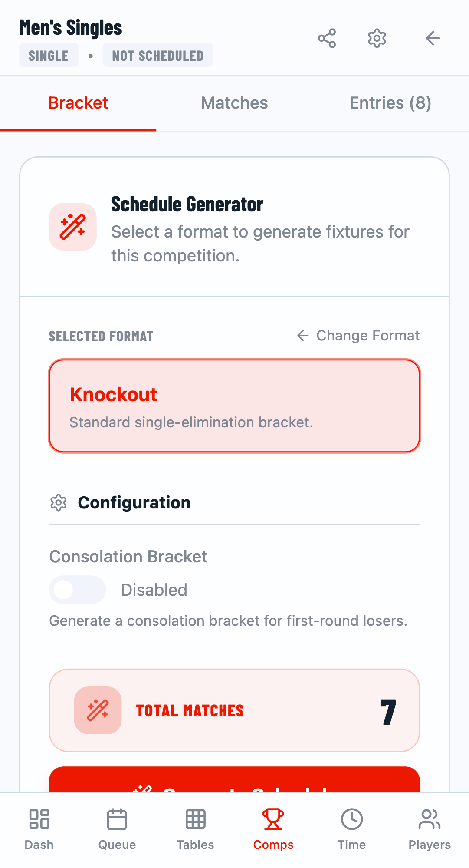Click the share icon in header
Screen dimensions: 469x868
[x=327, y=39]
